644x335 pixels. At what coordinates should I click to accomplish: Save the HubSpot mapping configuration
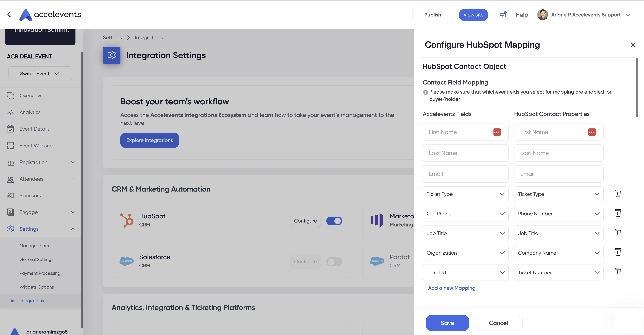click(447, 323)
